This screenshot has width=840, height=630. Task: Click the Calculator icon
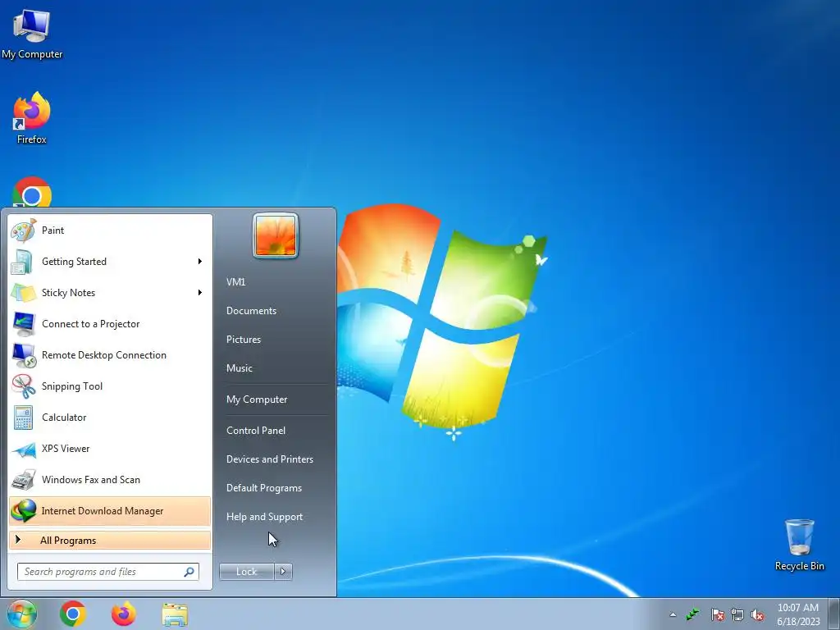coord(24,418)
